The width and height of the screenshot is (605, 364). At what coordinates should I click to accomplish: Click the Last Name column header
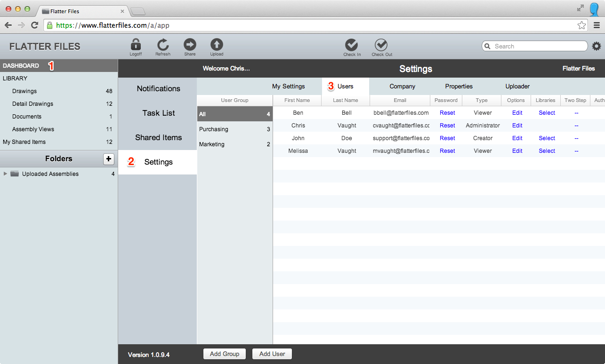pyautogui.click(x=346, y=100)
